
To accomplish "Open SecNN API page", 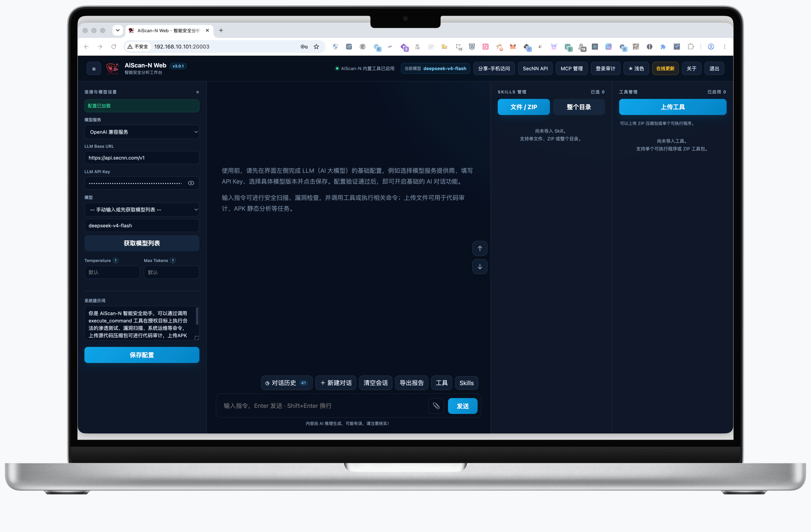I will pos(535,68).
